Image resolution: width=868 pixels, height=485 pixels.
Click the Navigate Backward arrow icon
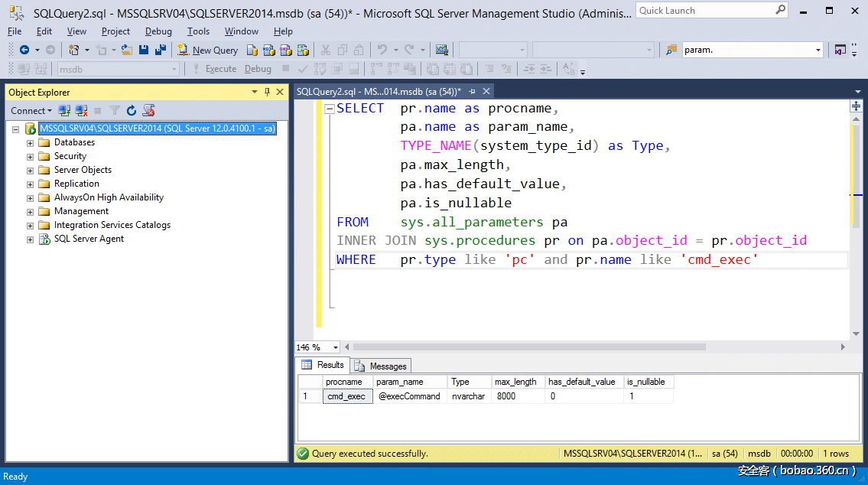(24, 50)
